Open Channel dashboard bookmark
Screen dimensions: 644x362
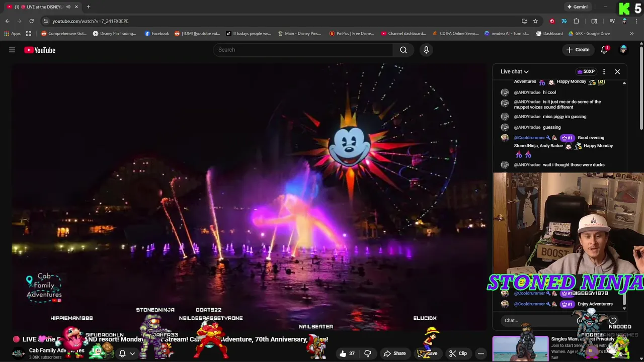pyautogui.click(x=404, y=34)
